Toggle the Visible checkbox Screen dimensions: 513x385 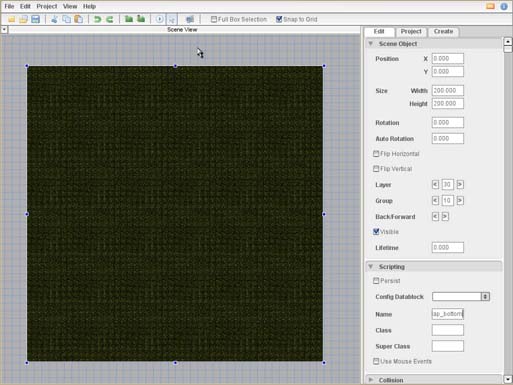(x=376, y=231)
